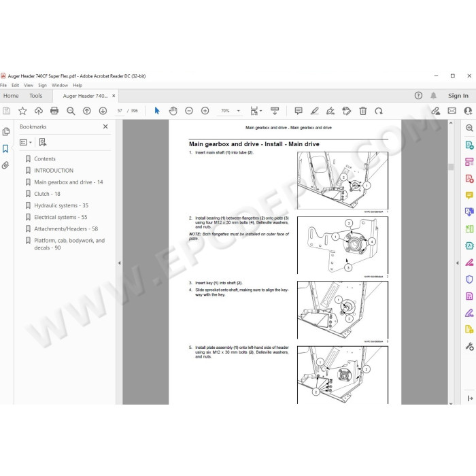Open the Edit menu
This screenshot has height=476, width=476.
point(15,85)
